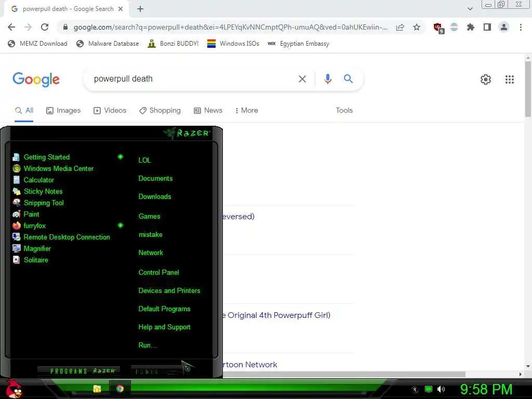Expand furryfox jump list dot
Viewport: 532px width, 399px height.
pyautogui.click(x=120, y=225)
